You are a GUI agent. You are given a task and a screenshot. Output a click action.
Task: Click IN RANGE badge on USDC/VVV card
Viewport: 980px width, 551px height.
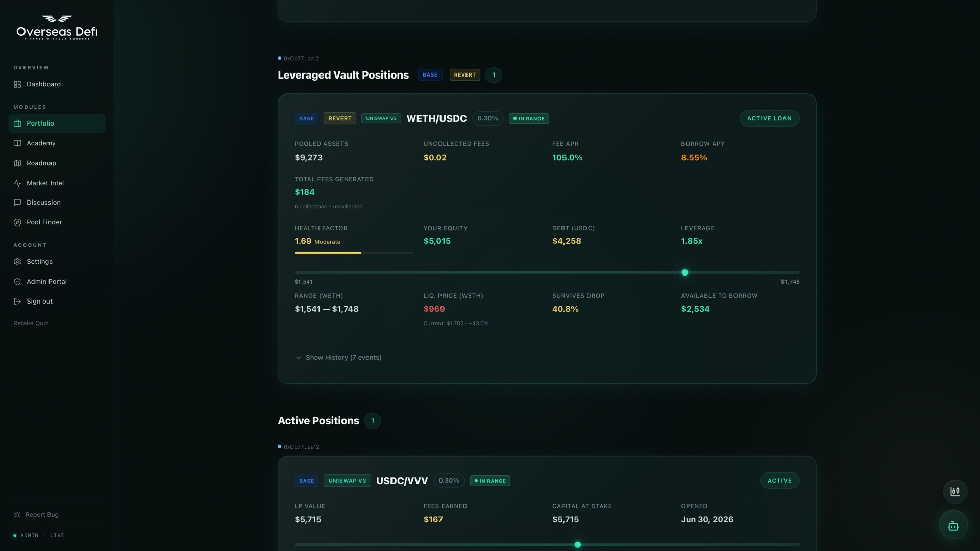490,481
